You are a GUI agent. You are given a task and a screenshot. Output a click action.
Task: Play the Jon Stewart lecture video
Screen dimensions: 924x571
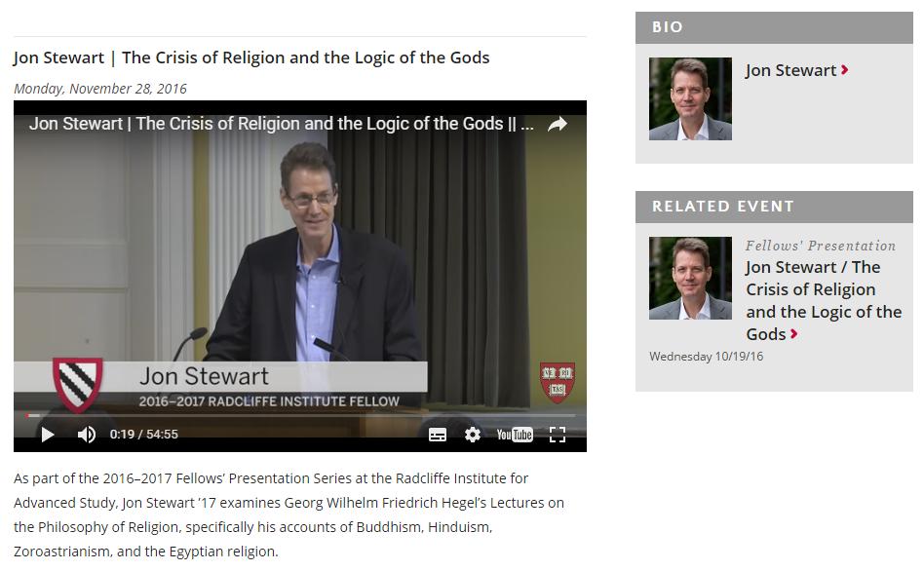coord(47,435)
